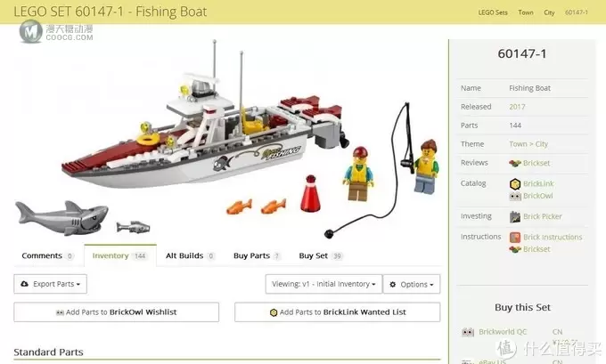Open Brickset link in Instructions row

coord(536,249)
